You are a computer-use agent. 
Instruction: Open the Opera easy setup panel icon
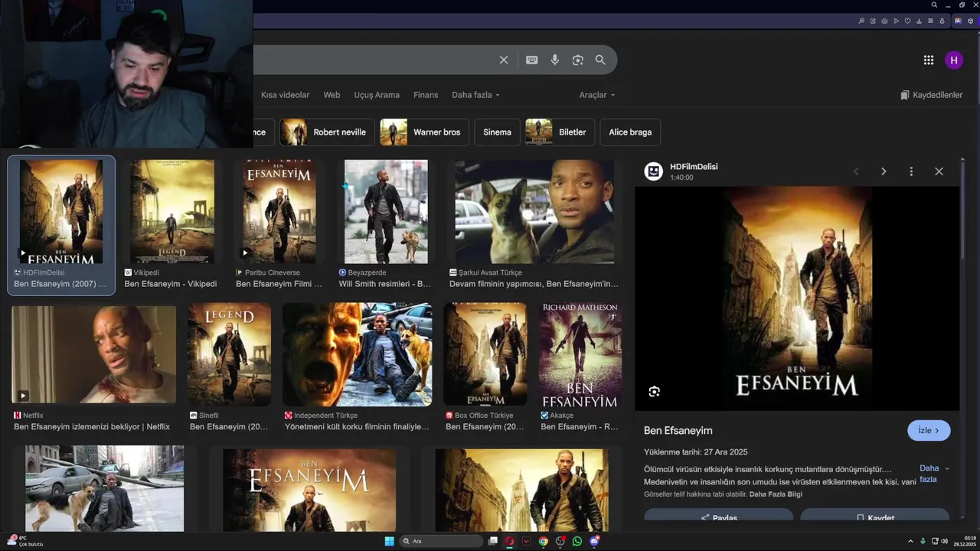930,21
